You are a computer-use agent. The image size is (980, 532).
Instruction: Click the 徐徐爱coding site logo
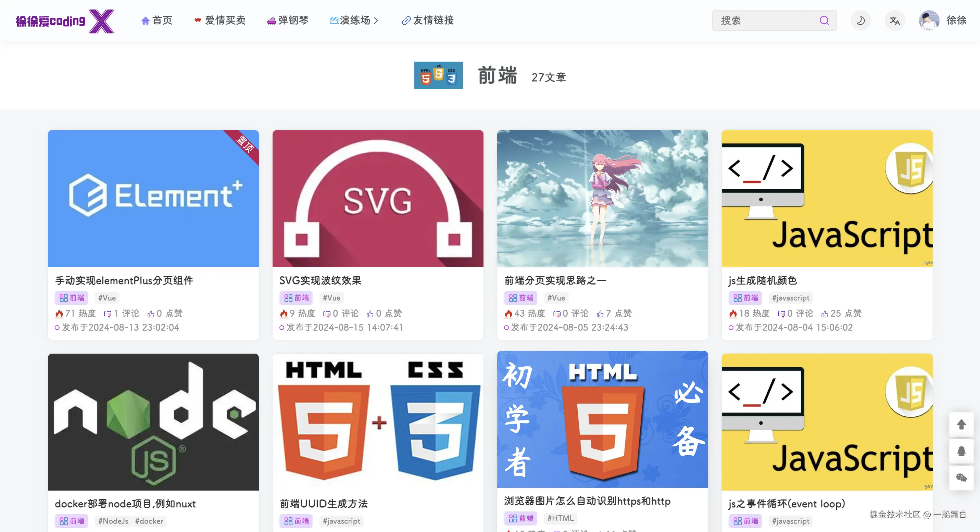65,21
